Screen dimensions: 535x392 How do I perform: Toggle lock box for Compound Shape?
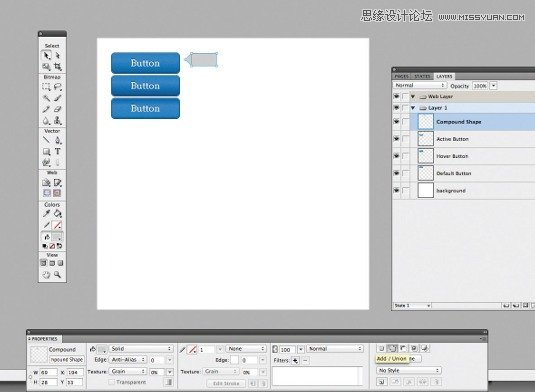tap(405, 122)
